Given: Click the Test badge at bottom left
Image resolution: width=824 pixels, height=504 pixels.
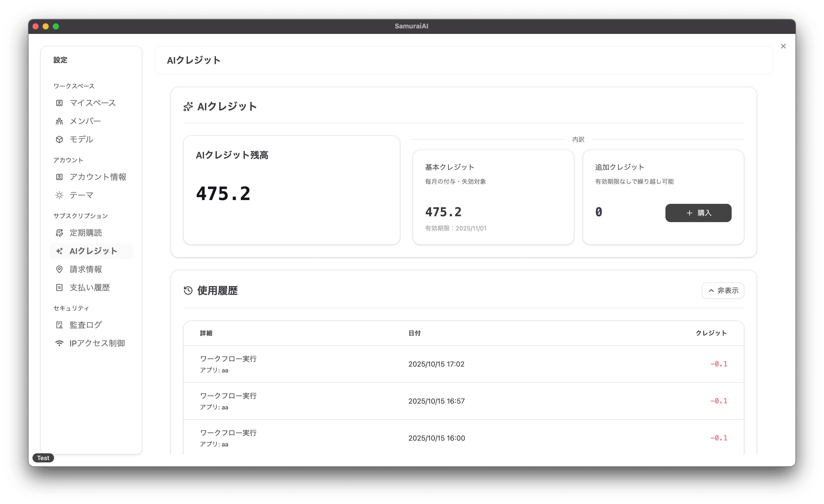Looking at the screenshot, I should point(43,458).
